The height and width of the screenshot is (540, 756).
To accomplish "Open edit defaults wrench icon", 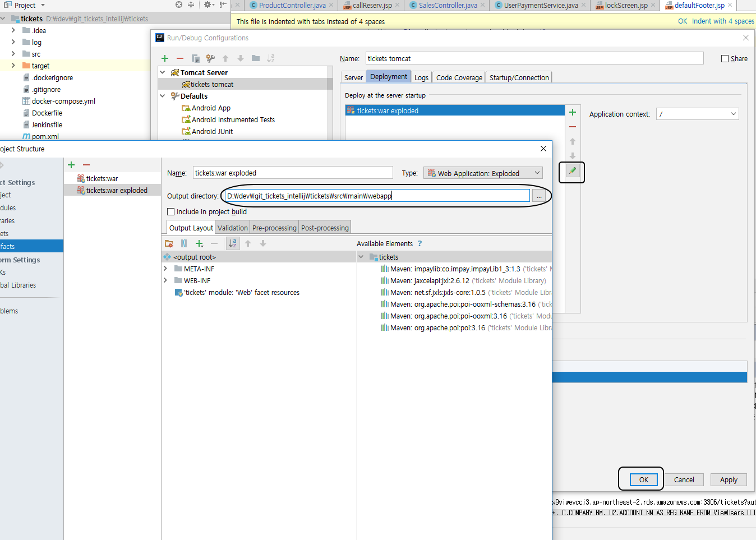I will coord(210,58).
